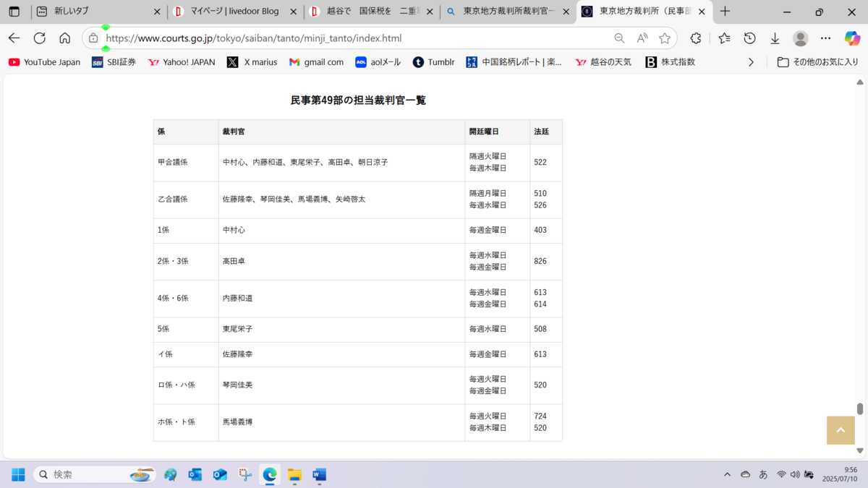Click the taskbar 検索 search box
The width and height of the screenshot is (868, 488).
(94, 475)
